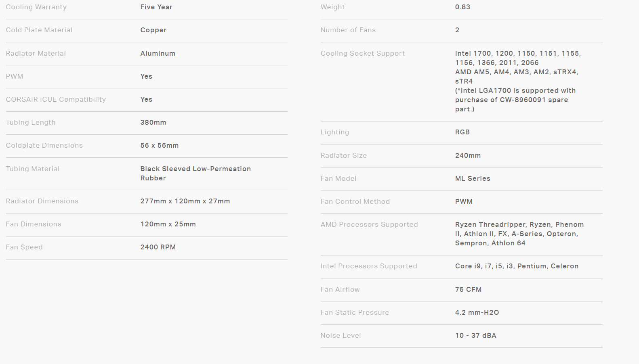
Task: Select the Aluminum radiator material value
Action: 158,53
